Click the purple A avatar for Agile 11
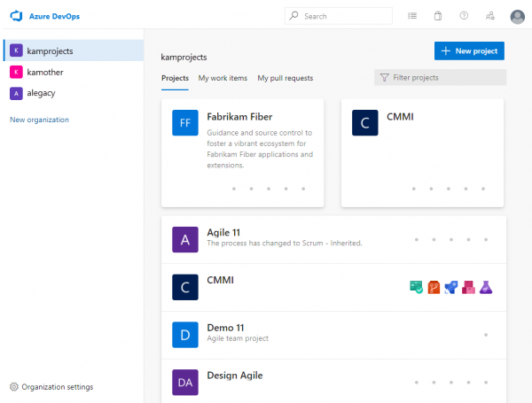Viewport: 532px width, 403px height. point(185,240)
